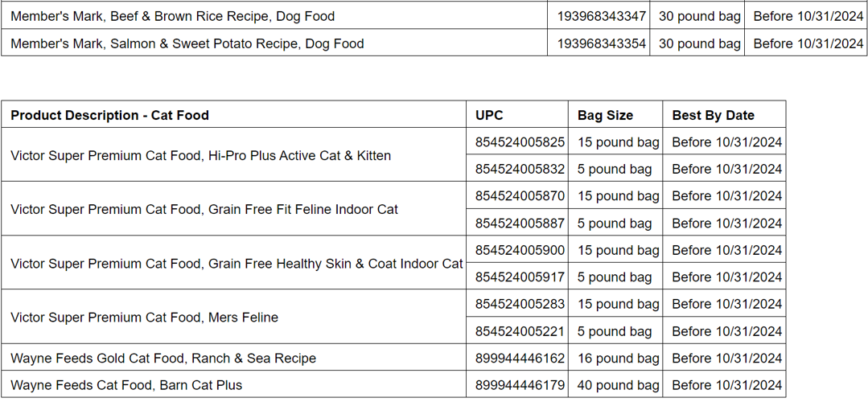Viewport: 868px width, 402px height.
Task: Click UPC 899944446162 cell
Action: pyautogui.click(x=520, y=359)
